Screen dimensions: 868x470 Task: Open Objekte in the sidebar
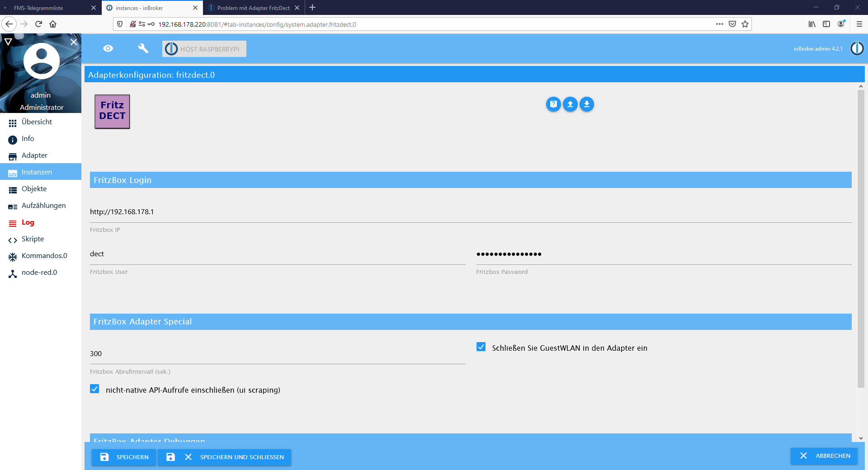[41, 189]
